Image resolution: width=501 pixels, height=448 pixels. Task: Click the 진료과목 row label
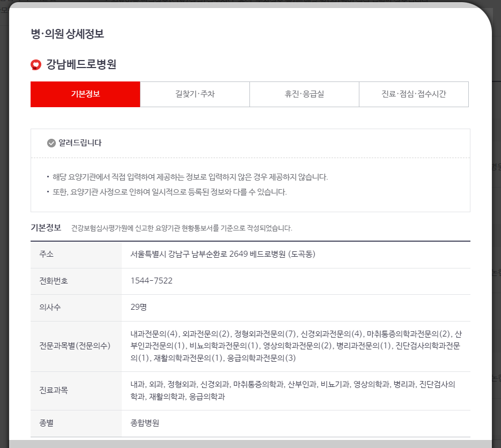[53, 390]
